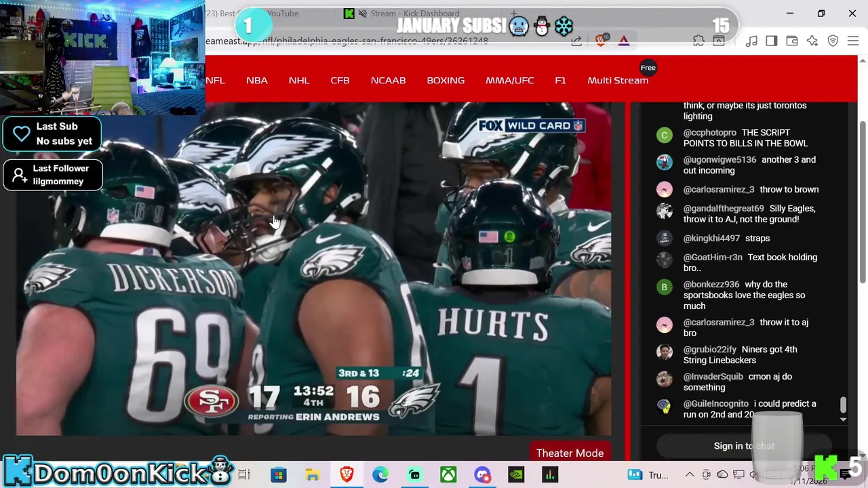Open the browser extensions puzzle icon
The image size is (868, 488).
pos(698,41)
